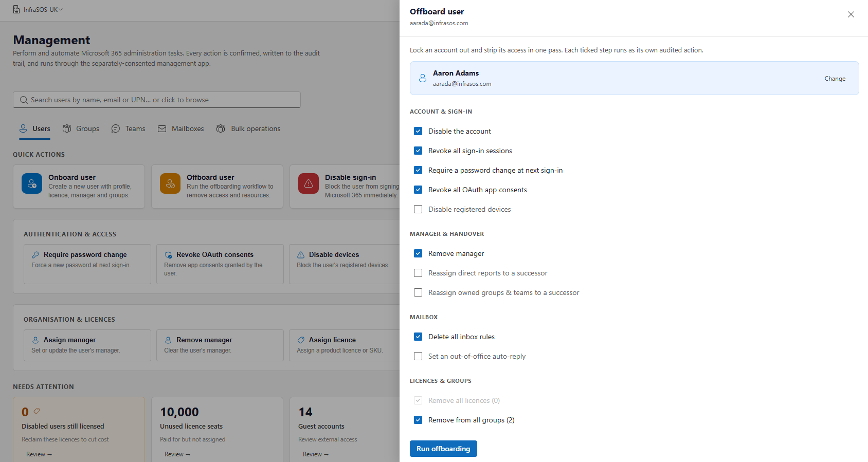The width and height of the screenshot is (868, 462).
Task: Click the Run offboarding button
Action: (443, 449)
